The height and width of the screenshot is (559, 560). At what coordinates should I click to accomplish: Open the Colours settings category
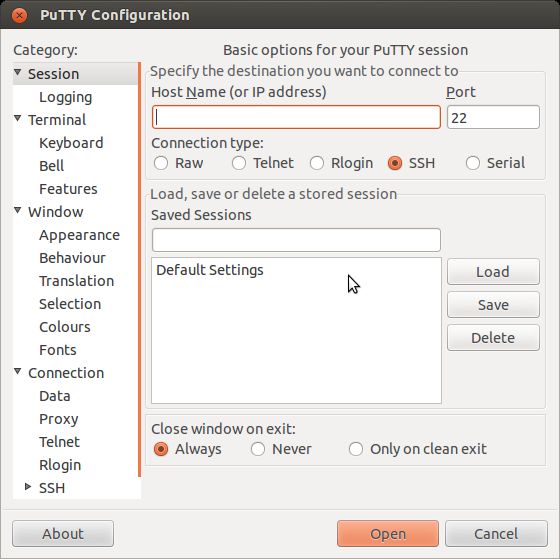coord(65,327)
